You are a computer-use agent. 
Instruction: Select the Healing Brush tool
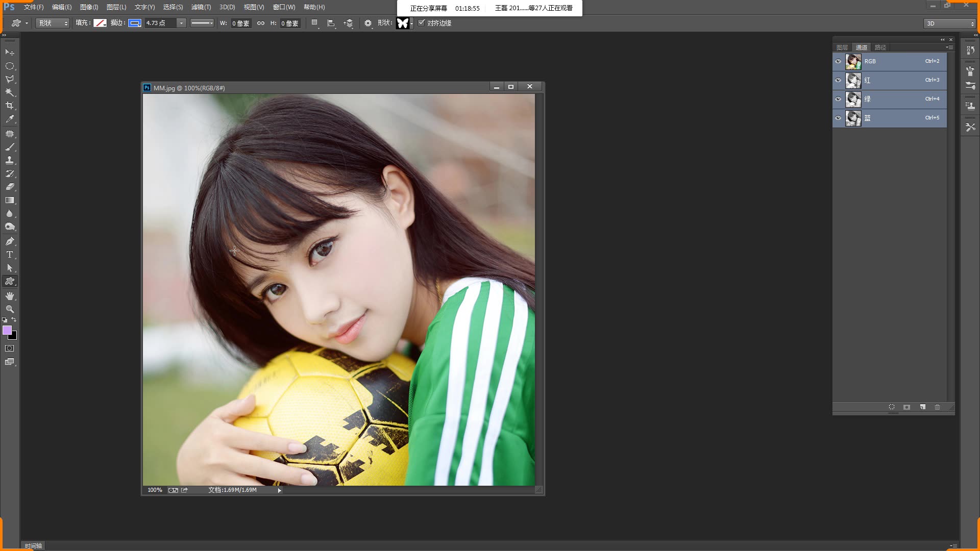pos(10,134)
